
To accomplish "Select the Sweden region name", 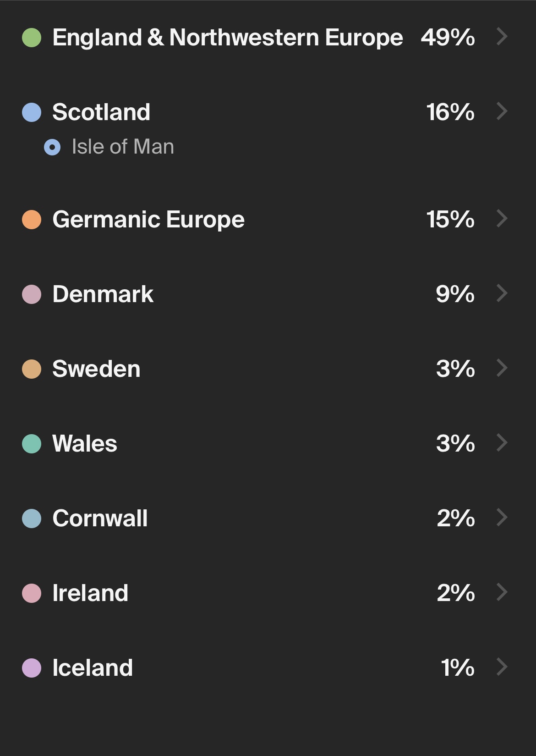I will tap(96, 369).
